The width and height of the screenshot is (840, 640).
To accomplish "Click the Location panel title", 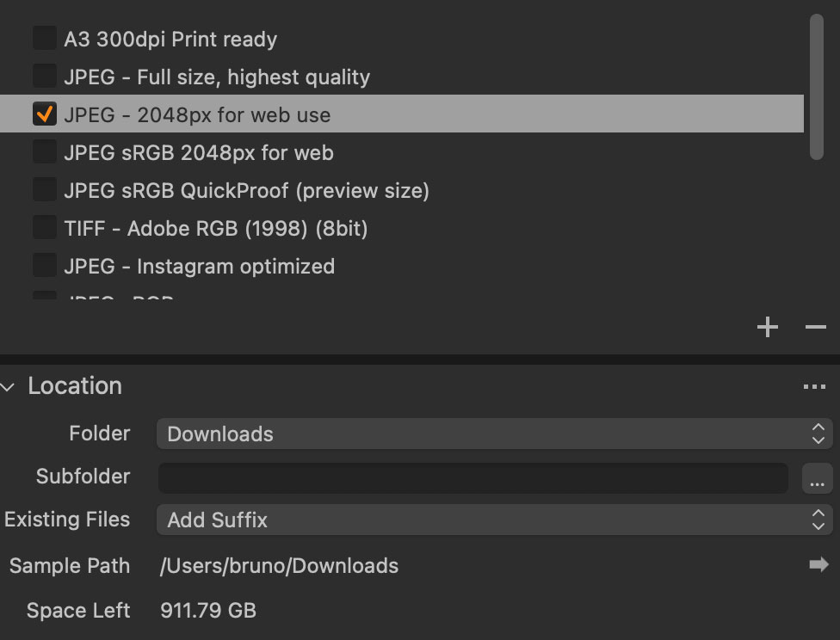I will click(75, 386).
